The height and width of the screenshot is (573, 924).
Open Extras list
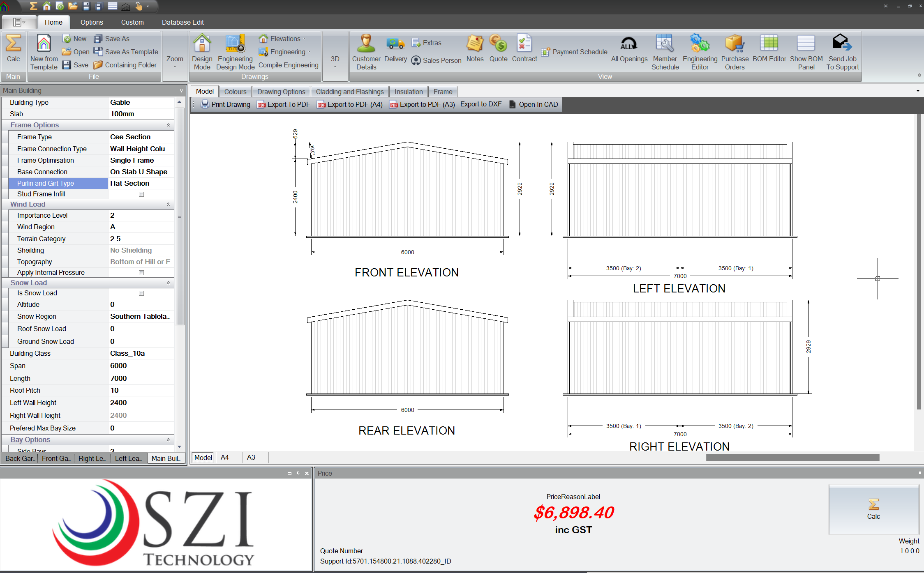426,43
